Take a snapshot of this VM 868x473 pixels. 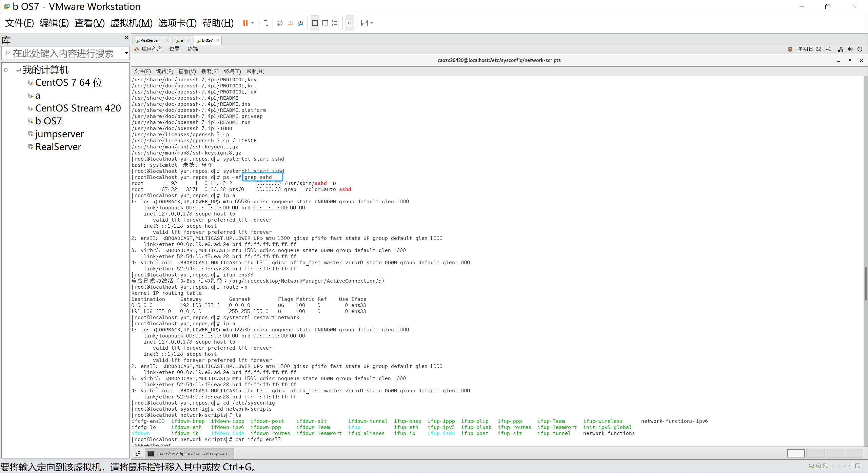point(280,23)
